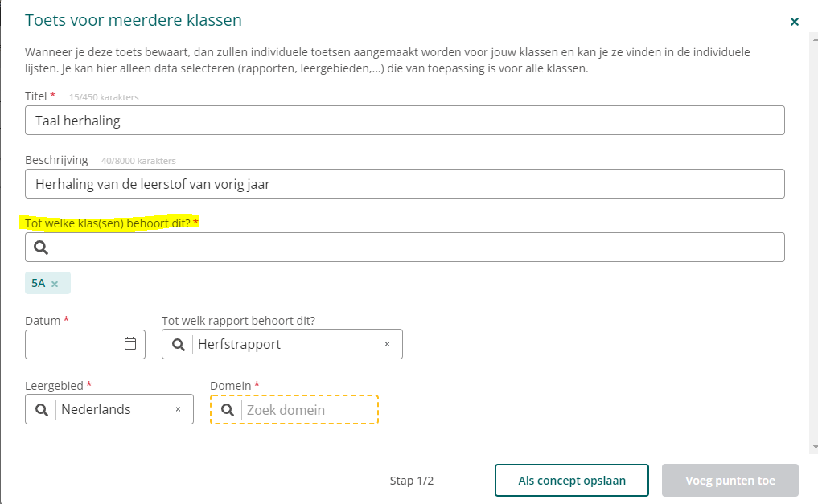This screenshot has width=818, height=504.
Task: Click Als concept opslaan button
Action: (x=571, y=480)
